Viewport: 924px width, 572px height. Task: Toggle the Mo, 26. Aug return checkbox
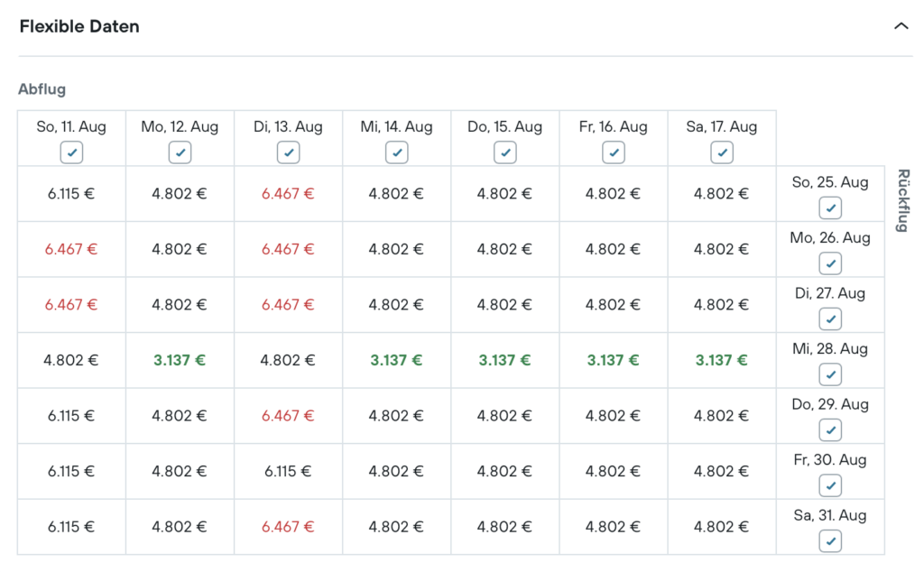(830, 263)
